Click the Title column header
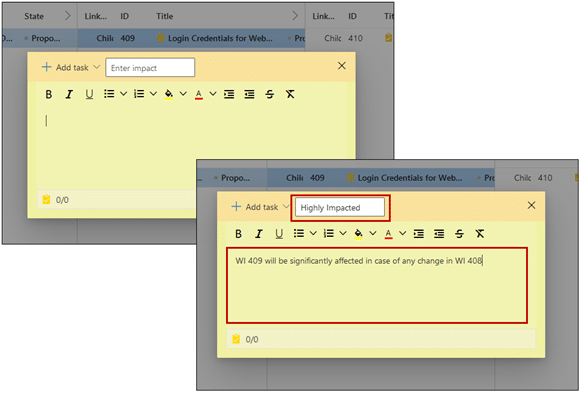Image resolution: width=581 pixels, height=393 pixels. [165, 16]
